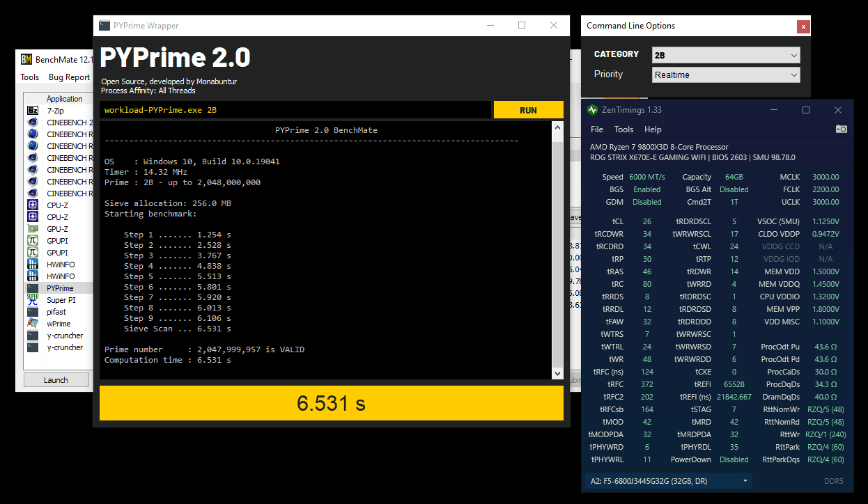Select the GPU-Z row label in BenchMate
This screenshot has height=504, width=868.
point(58,228)
